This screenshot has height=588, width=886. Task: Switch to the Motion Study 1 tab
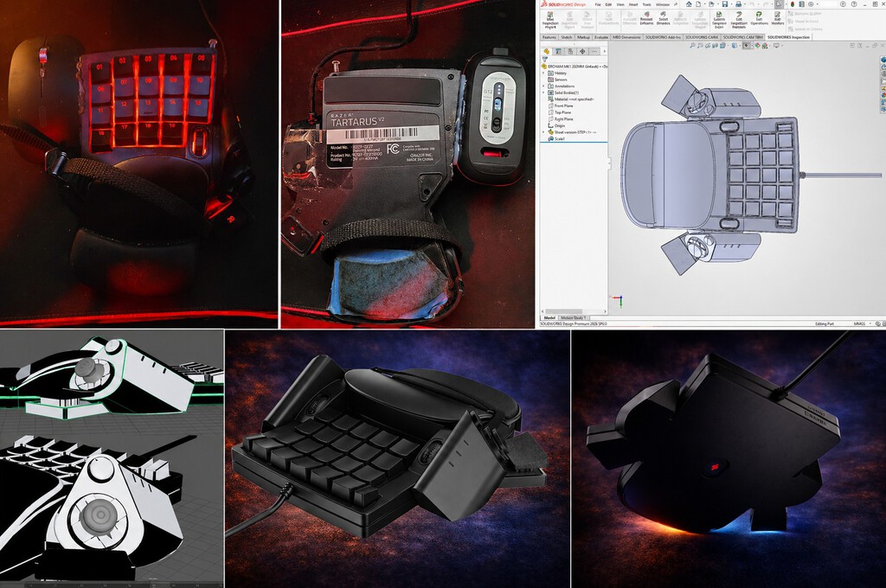[573, 318]
